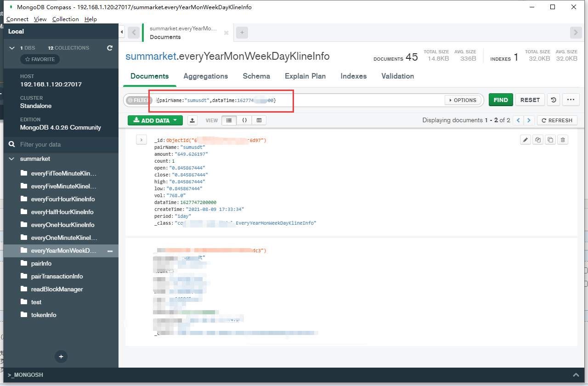588x386 pixels.
Task: Switch to the Schema tab
Action: 256,76
